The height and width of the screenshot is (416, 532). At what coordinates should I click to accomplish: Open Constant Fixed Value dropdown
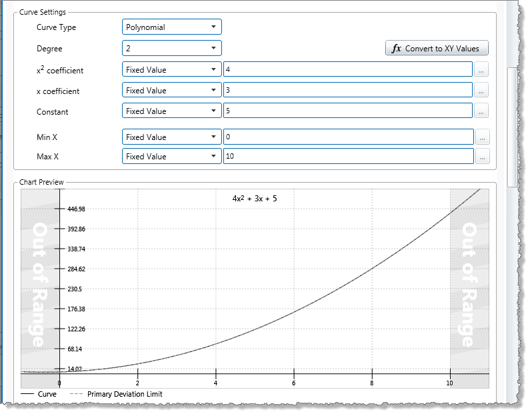click(x=172, y=111)
